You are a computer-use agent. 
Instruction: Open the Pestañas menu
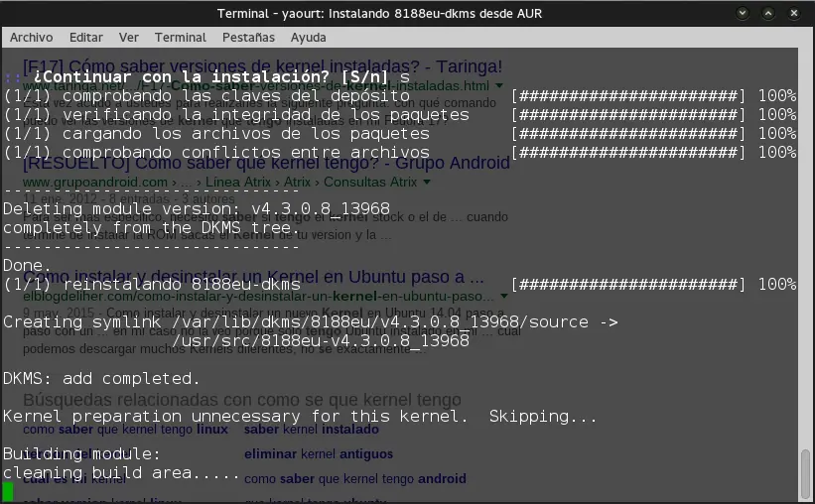coord(248,38)
